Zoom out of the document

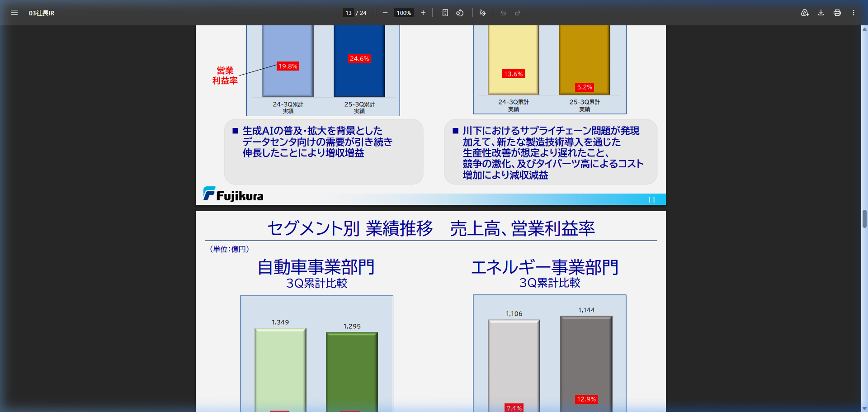click(385, 13)
